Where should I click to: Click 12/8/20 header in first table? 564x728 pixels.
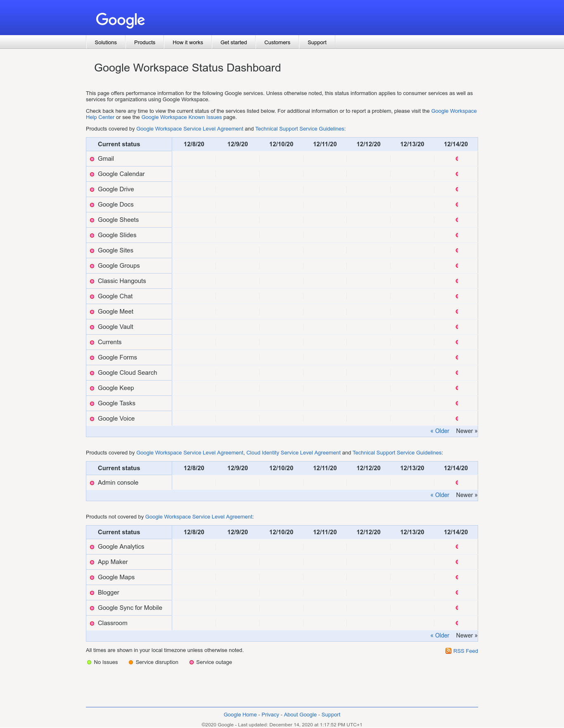pos(194,144)
